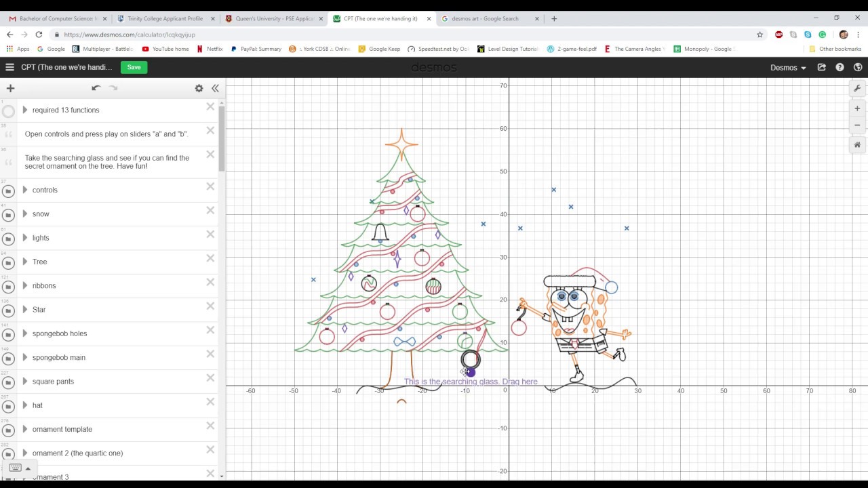Image resolution: width=868 pixels, height=488 pixels.
Task: Expand the 'Star' folder
Action: tap(25, 309)
